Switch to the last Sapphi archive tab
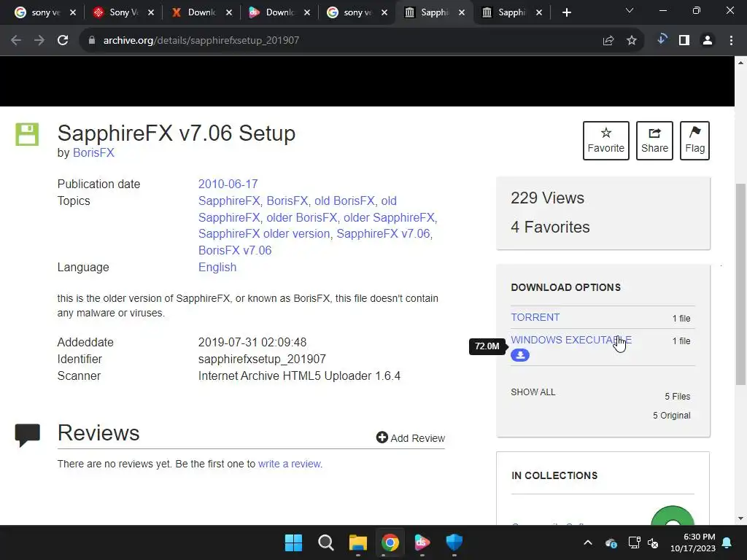This screenshot has height=560, width=747. (x=511, y=13)
